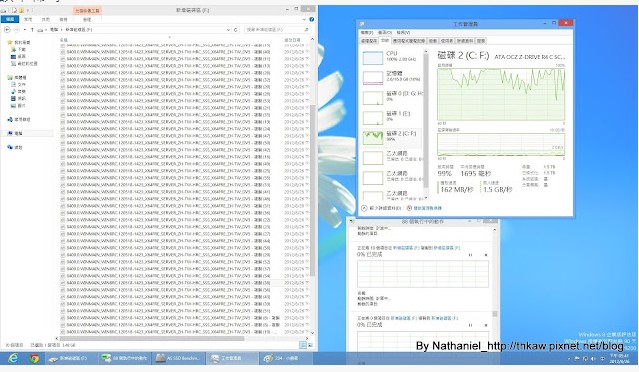This screenshot has width=639, height=372.
Task: Open Explorer help question mark icon
Action: coord(311,19)
